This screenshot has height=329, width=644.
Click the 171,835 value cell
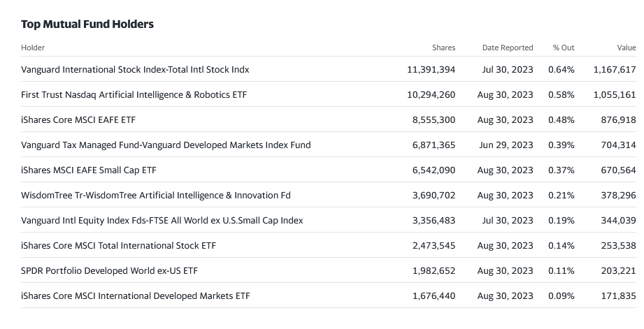pyautogui.click(x=615, y=295)
